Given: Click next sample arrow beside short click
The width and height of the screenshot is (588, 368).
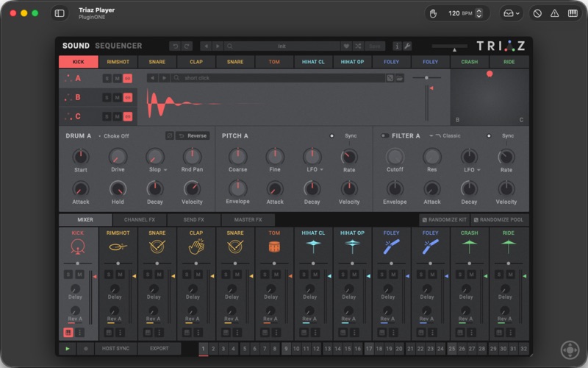Looking at the screenshot, I should [164, 78].
